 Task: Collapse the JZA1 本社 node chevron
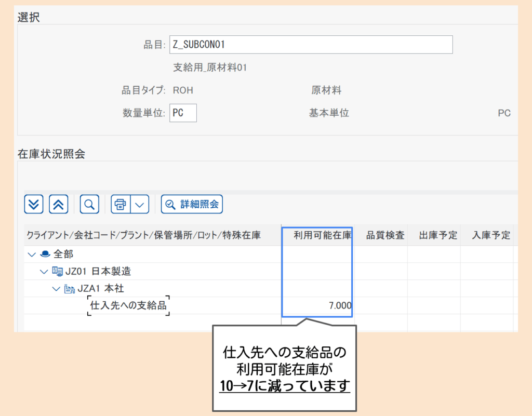tap(56, 289)
